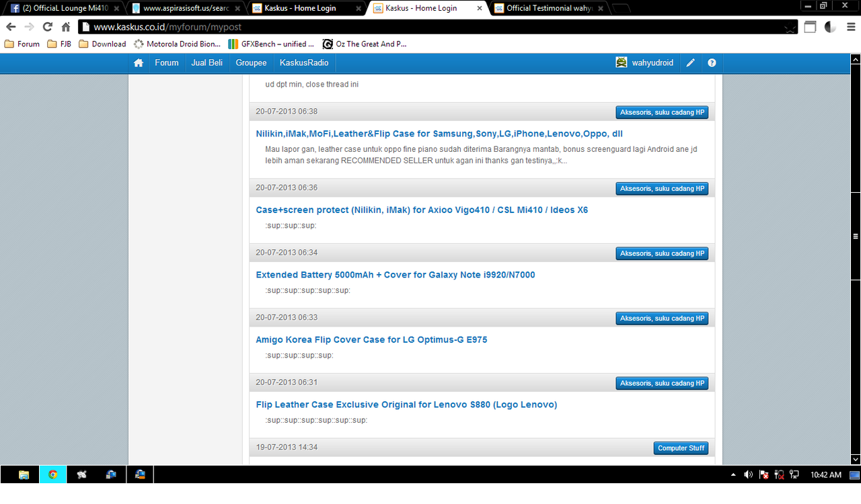Open the browser home page icon
The image size is (861, 504).
pyautogui.click(x=66, y=27)
